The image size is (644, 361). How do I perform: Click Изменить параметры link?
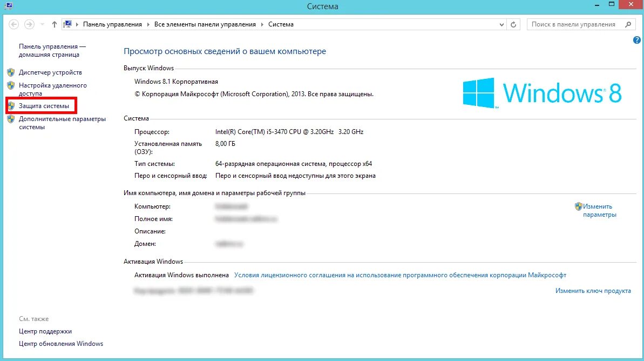click(x=599, y=211)
